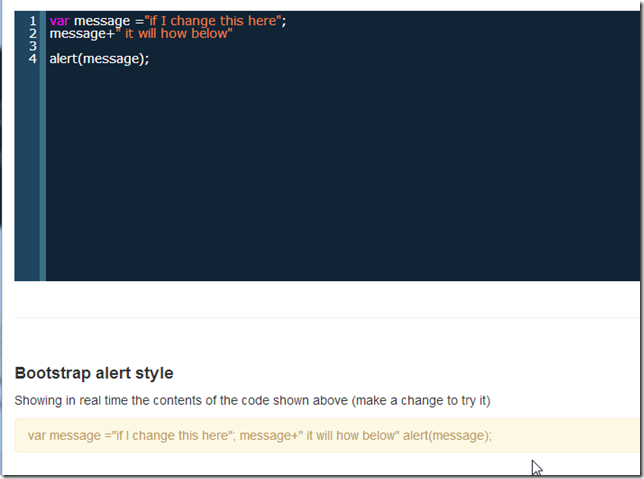The height and width of the screenshot is (479, 644).
Task: Click the empty area of the code editor
Action: click(341, 173)
